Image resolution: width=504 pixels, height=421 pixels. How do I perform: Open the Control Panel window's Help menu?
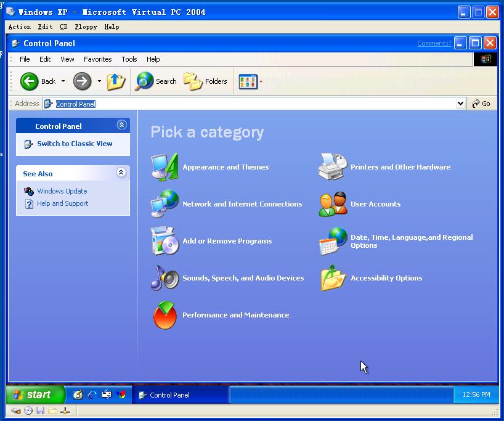(x=153, y=59)
